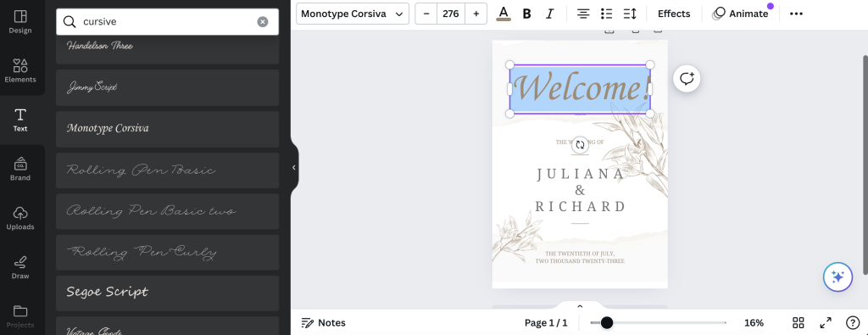Change text alignment
The image size is (868, 335).
click(x=583, y=14)
